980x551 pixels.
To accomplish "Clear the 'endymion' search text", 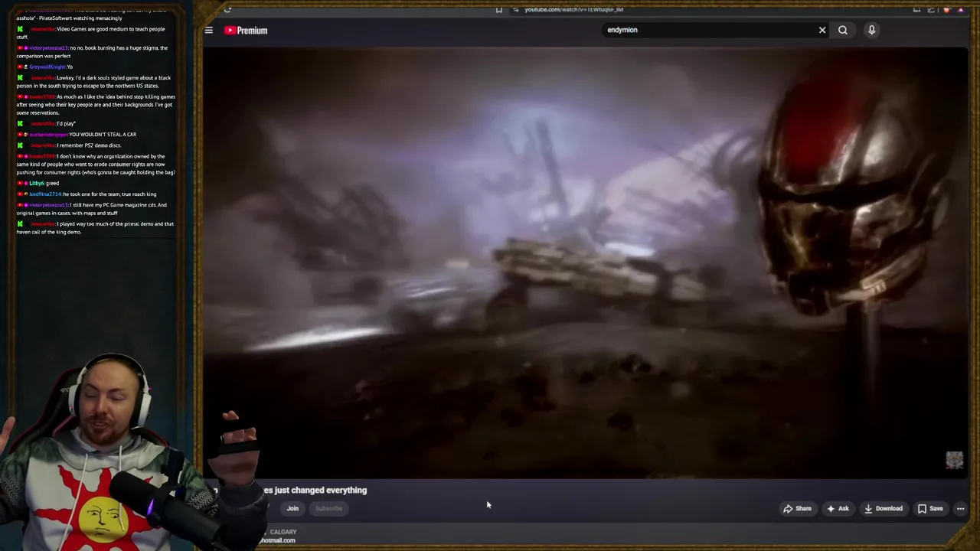I will [x=822, y=30].
